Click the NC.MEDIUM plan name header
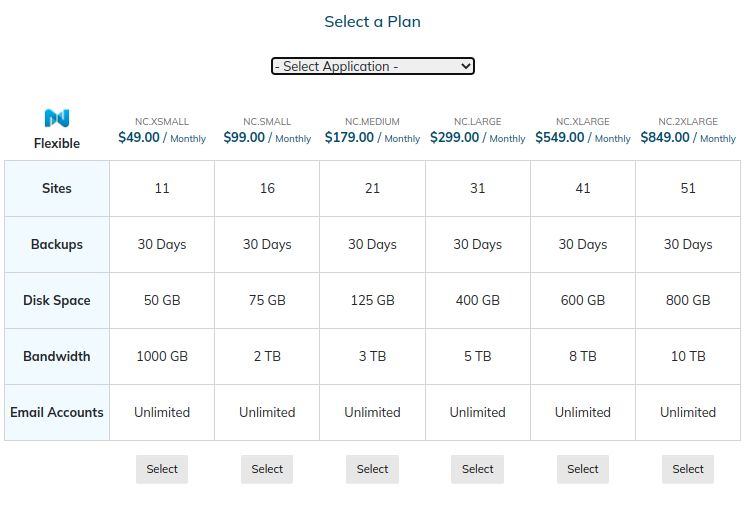 click(372, 122)
